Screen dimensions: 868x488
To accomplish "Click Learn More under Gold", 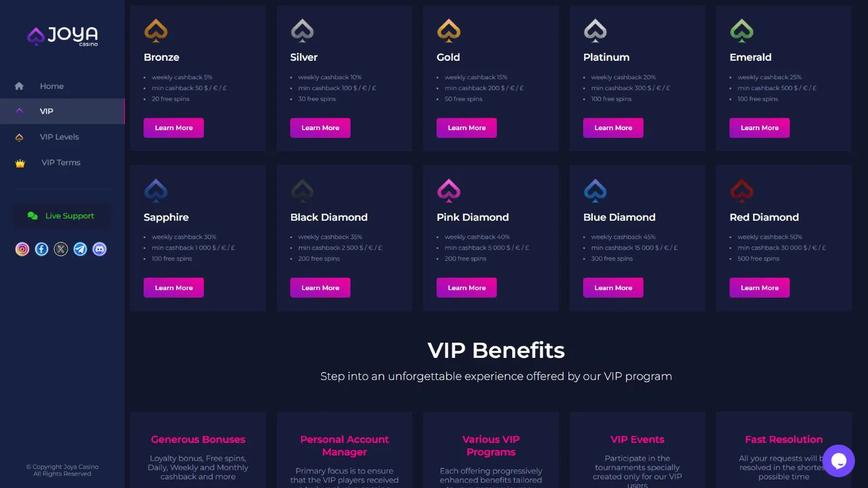I will (467, 128).
